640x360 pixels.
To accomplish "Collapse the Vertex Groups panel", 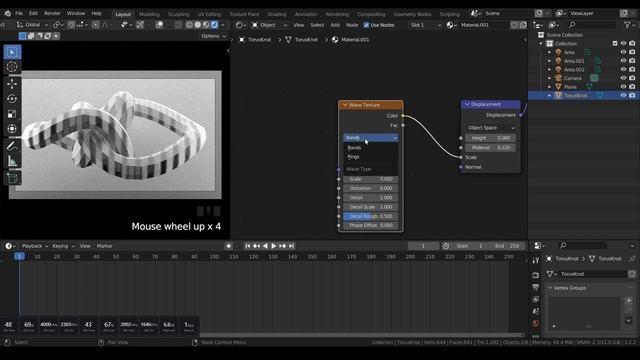I will coord(550,288).
